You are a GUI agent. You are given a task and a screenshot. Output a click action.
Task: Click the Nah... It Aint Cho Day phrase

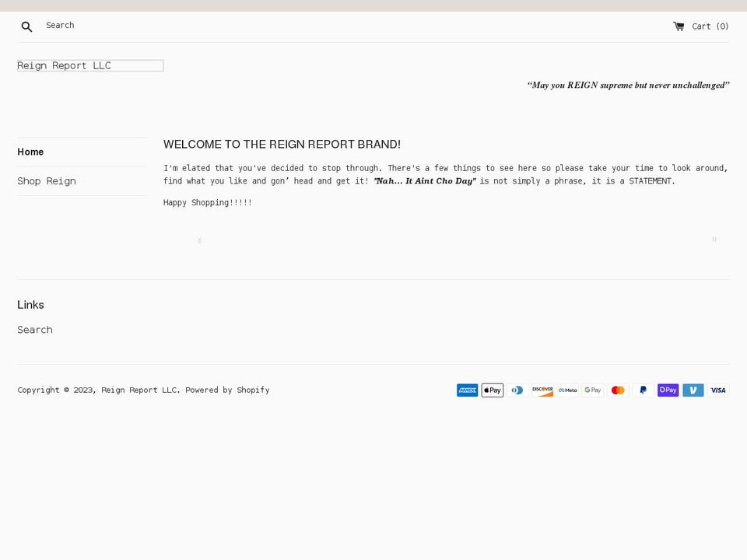(425, 181)
